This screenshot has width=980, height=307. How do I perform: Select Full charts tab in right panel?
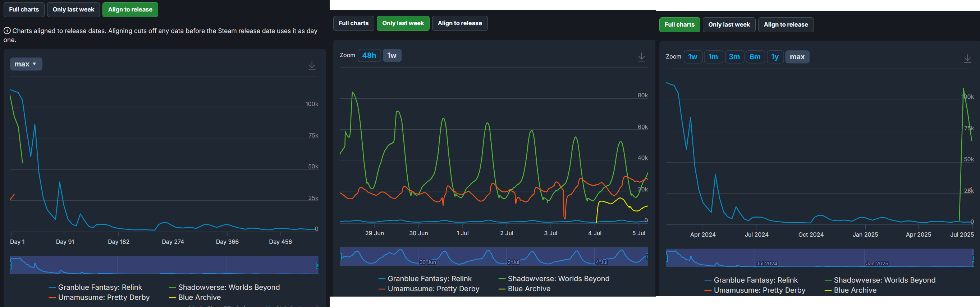tap(679, 25)
